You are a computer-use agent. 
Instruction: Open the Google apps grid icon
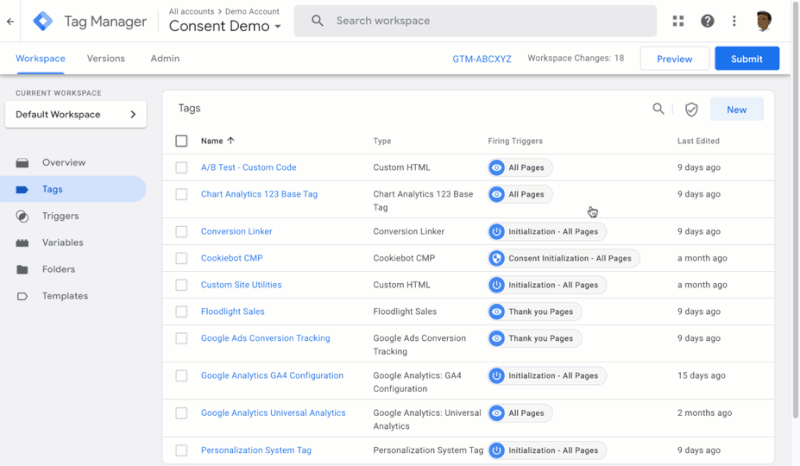pyautogui.click(x=679, y=21)
